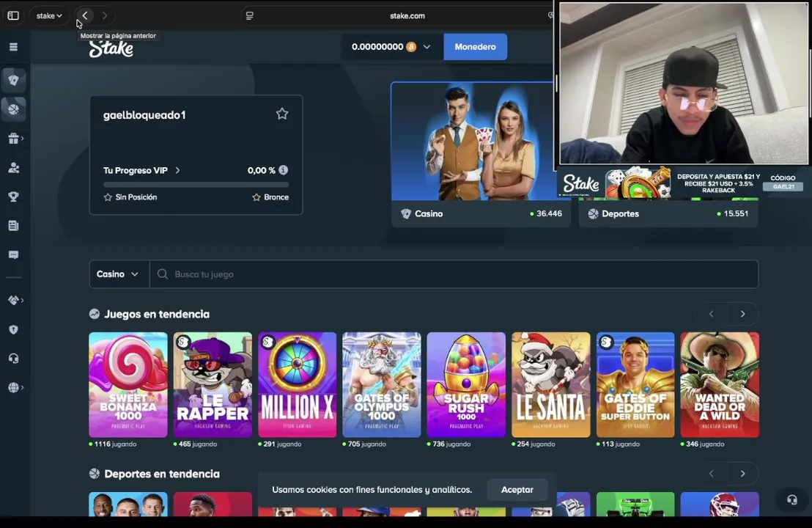The image size is (812, 528).
Task: Click the info icon next to 0,00 %
Action: (x=284, y=170)
